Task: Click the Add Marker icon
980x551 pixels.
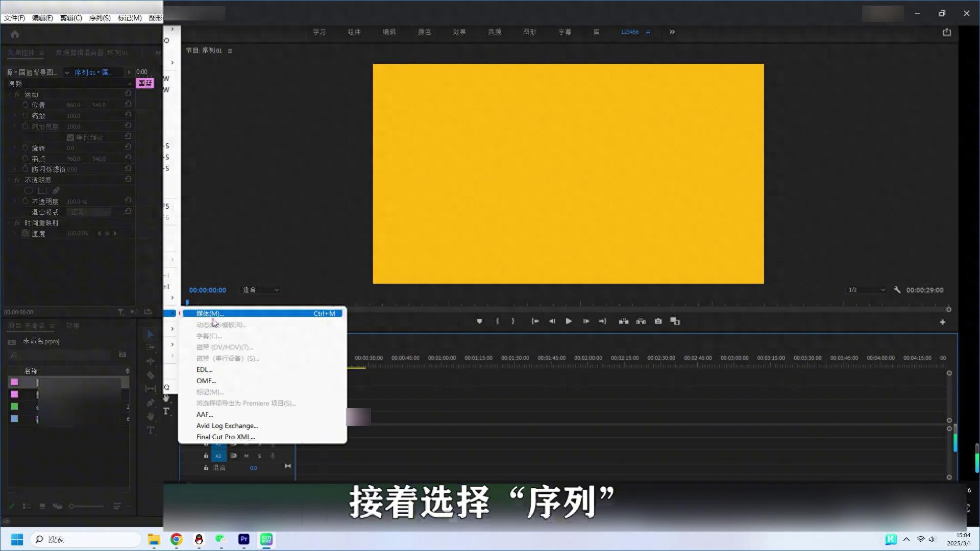Action: click(x=479, y=321)
